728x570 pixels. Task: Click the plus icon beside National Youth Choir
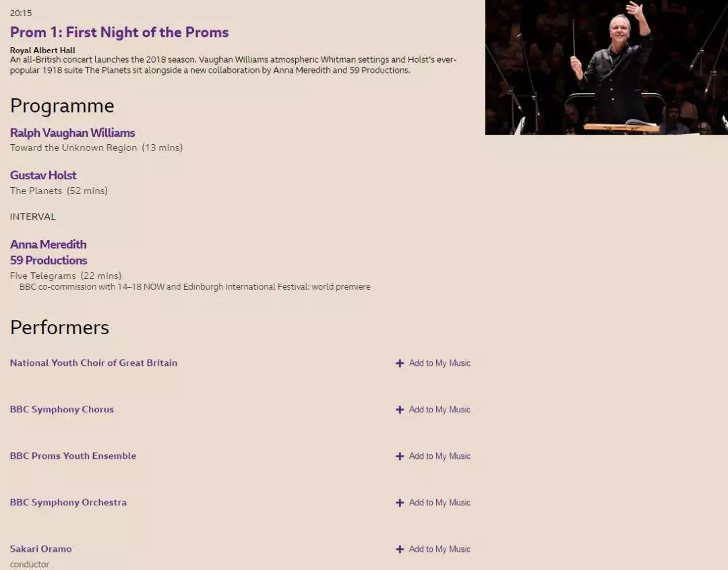[x=399, y=363]
